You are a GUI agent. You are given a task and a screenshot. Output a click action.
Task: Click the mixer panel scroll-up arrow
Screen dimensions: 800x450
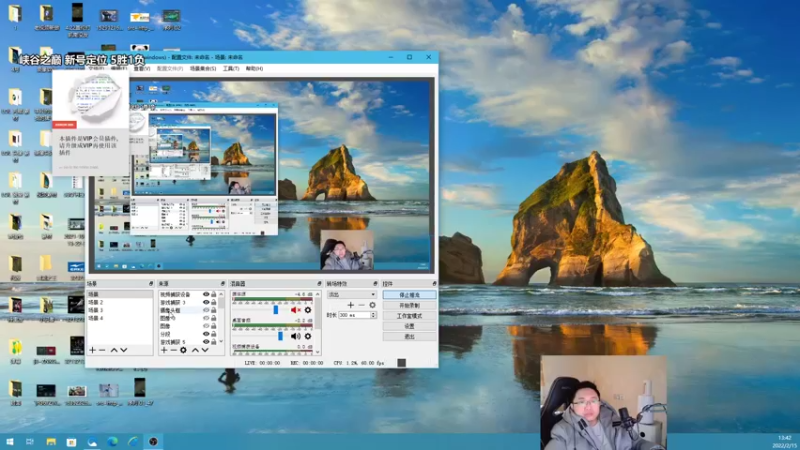(318, 294)
